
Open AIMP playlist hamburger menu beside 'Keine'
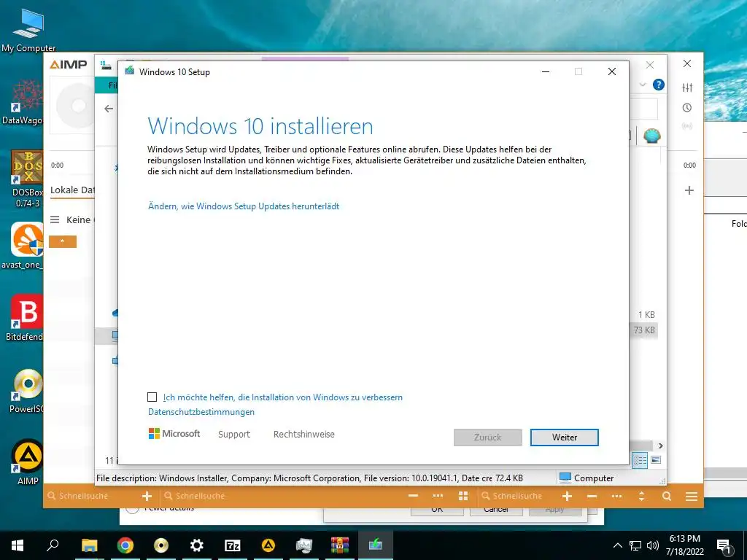coord(55,219)
